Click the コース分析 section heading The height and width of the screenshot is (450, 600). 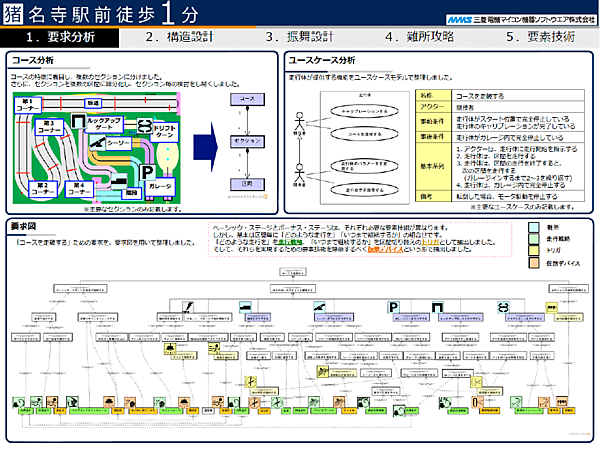[33, 60]
